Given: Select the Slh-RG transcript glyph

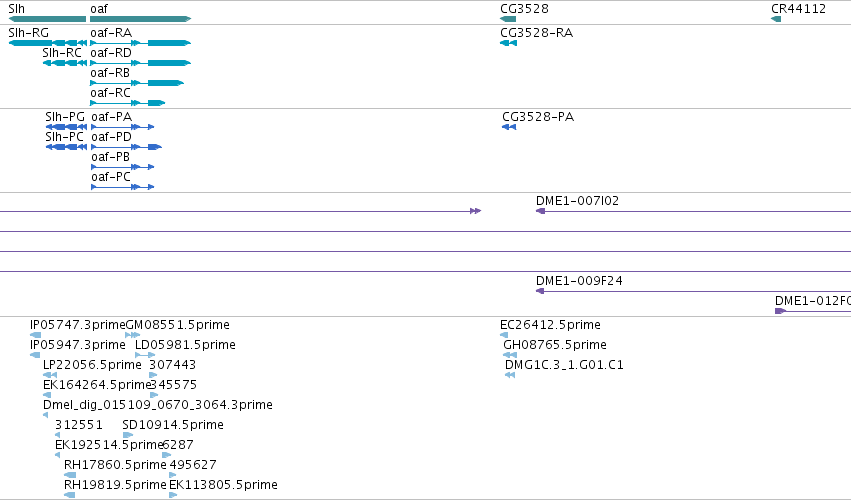Looking at the screenshot, I should pos(48,43).
